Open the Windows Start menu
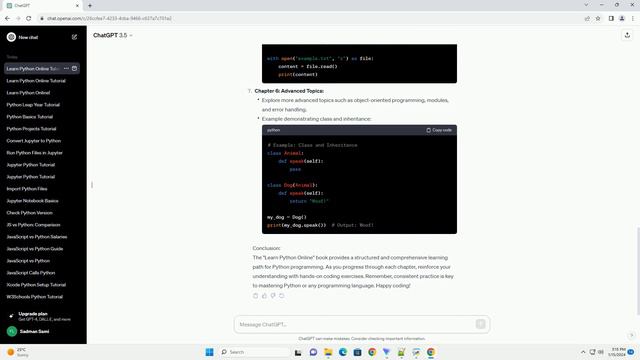 (209, 352)
